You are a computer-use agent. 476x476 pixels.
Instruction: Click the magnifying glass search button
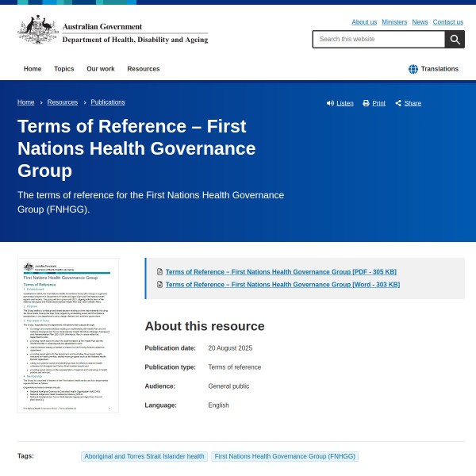[455, 39]
